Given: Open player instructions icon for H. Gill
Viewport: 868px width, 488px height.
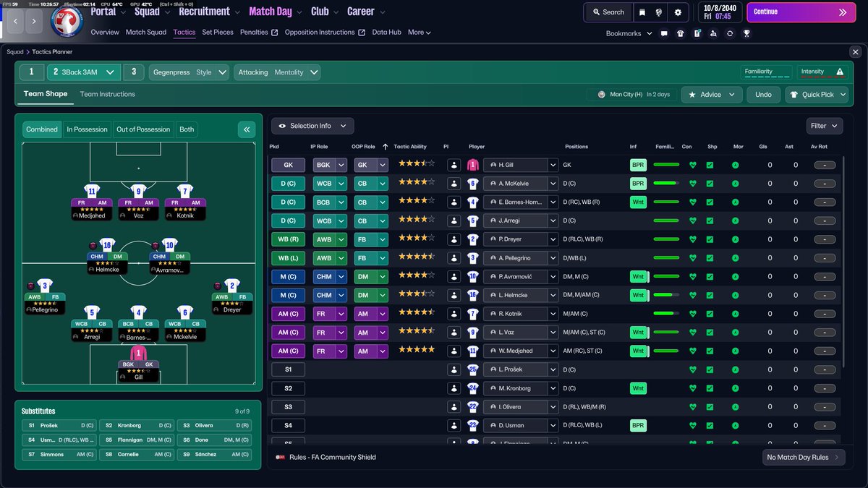Looking at the screenshot, I should tap(454, 165).
